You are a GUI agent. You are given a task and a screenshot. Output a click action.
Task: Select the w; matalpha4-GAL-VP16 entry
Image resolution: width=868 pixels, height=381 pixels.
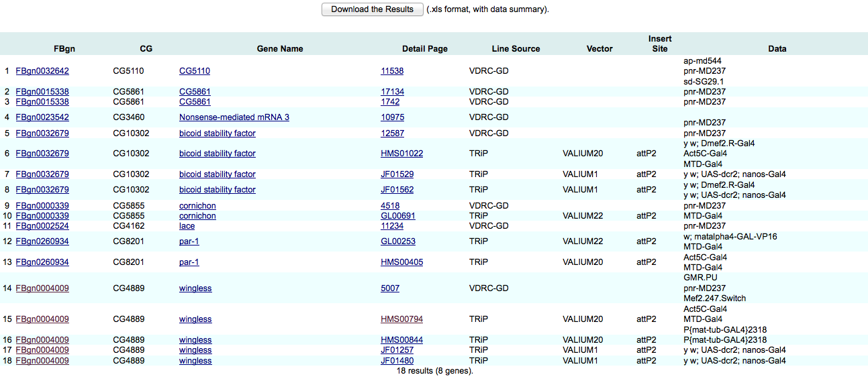(x=730, y=237)
